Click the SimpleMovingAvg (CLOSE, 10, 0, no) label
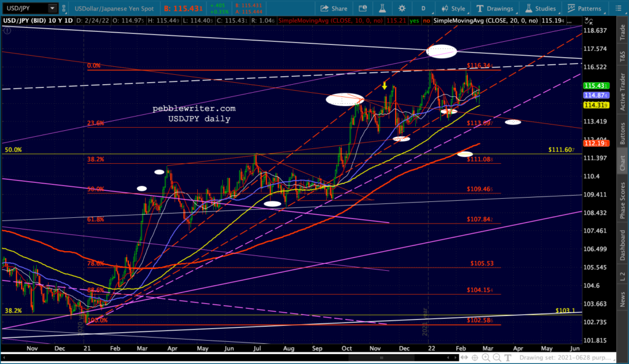This screenshot has height=364, width=629. 330,20
